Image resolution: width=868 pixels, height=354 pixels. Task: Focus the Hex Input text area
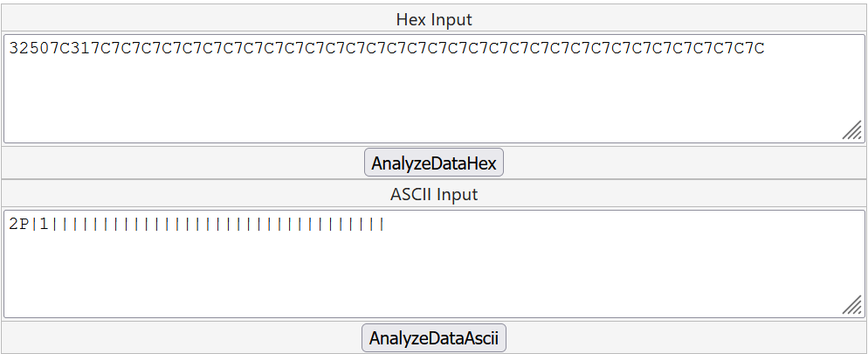[433, 96]
